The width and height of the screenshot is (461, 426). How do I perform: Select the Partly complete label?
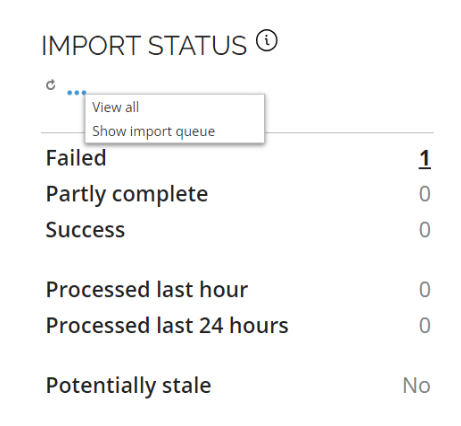coord(127,195)
